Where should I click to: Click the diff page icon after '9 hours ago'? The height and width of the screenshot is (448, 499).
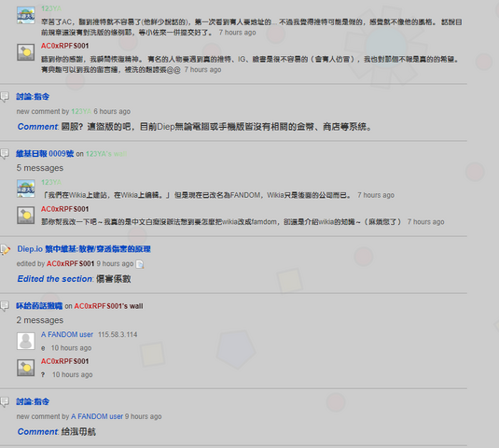click(x=140, y=264)
